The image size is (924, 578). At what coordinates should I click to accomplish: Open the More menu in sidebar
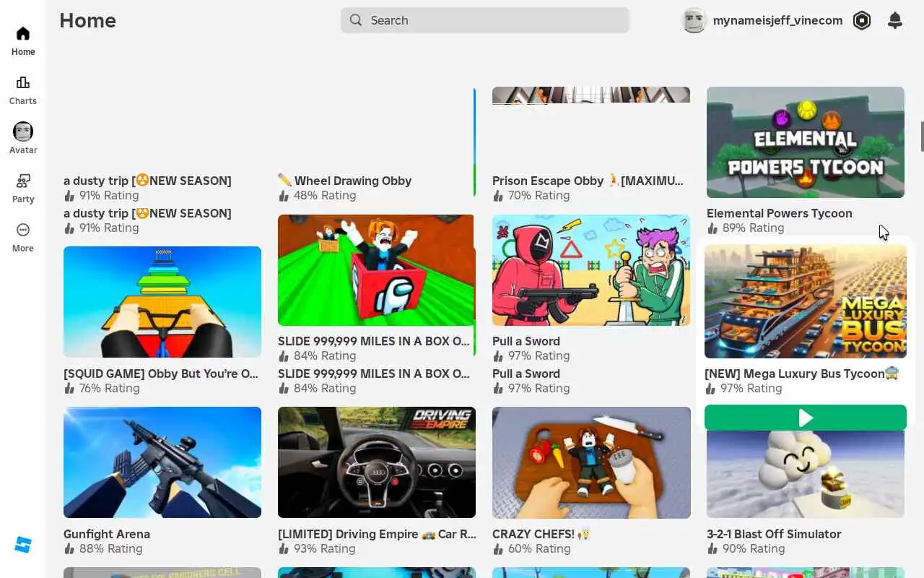point(23,238)
